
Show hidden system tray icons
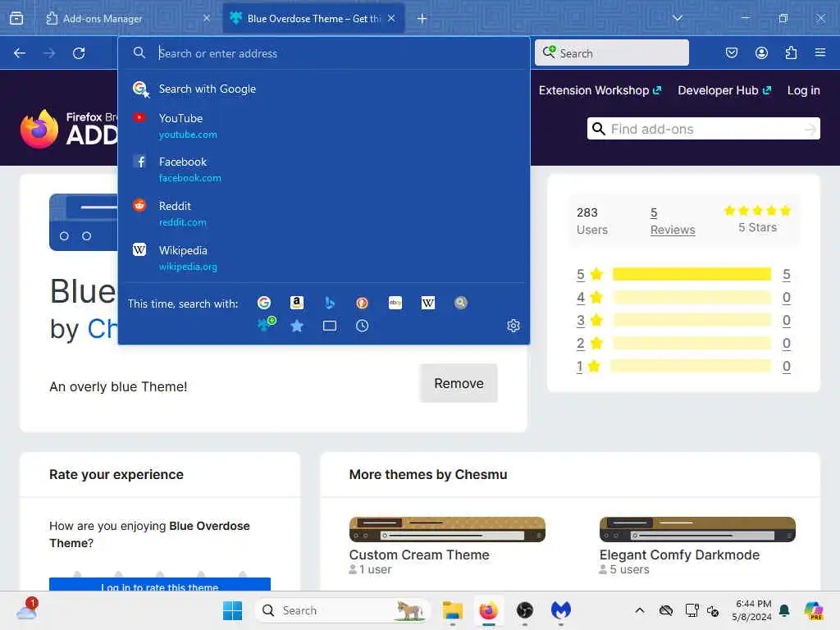pos(640,610)
